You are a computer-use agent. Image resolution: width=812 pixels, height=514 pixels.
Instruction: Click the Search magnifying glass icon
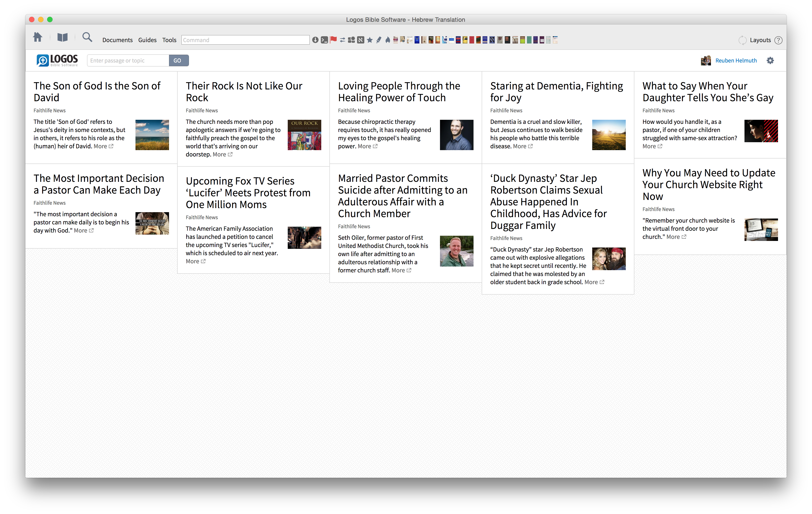click(87, 37)
